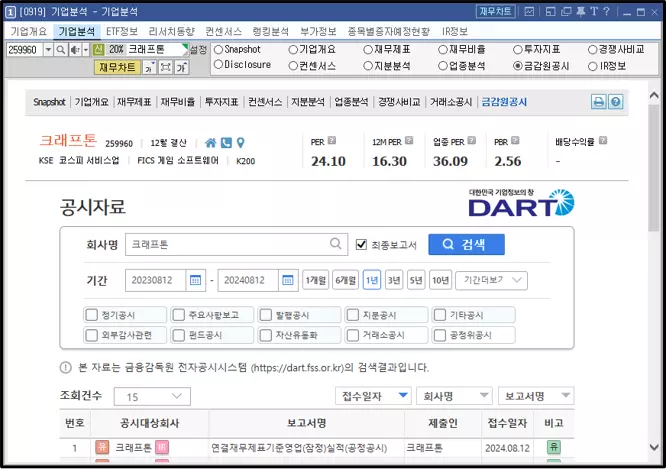666x469 pixels.
Task: Open the 조회건수 15 dropdown
Action: point(152,396)
